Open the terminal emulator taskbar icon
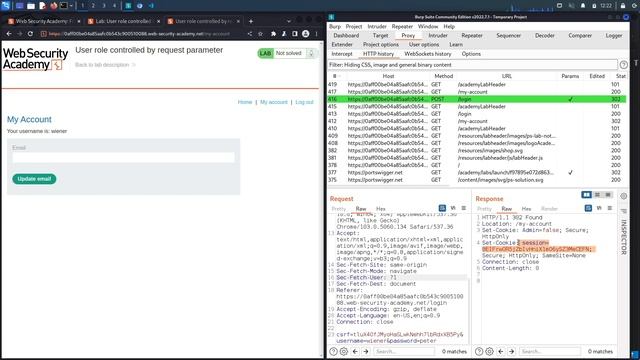This screenshot has width=640, height=360. (64, 6)
